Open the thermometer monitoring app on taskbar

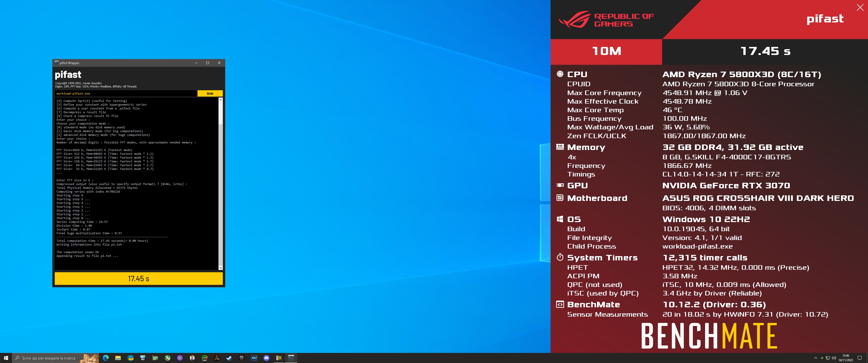[x=192, y=358]
